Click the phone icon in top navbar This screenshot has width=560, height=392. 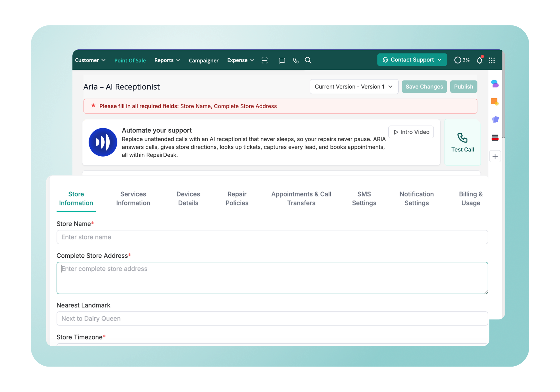coord(296,60)
